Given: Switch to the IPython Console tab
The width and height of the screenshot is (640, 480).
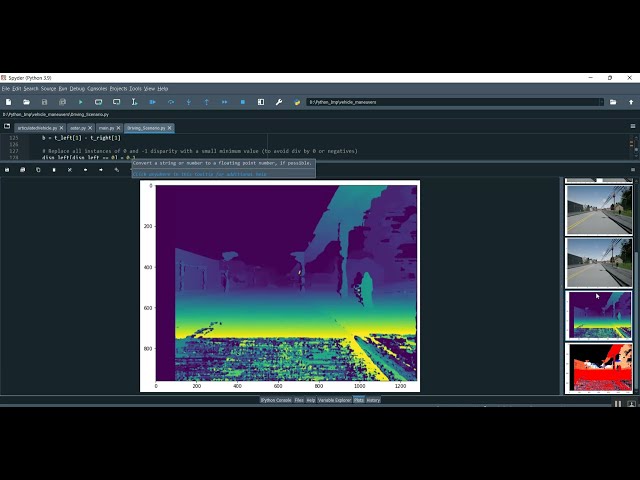Looking at the screenshot, I should point(276,400).
